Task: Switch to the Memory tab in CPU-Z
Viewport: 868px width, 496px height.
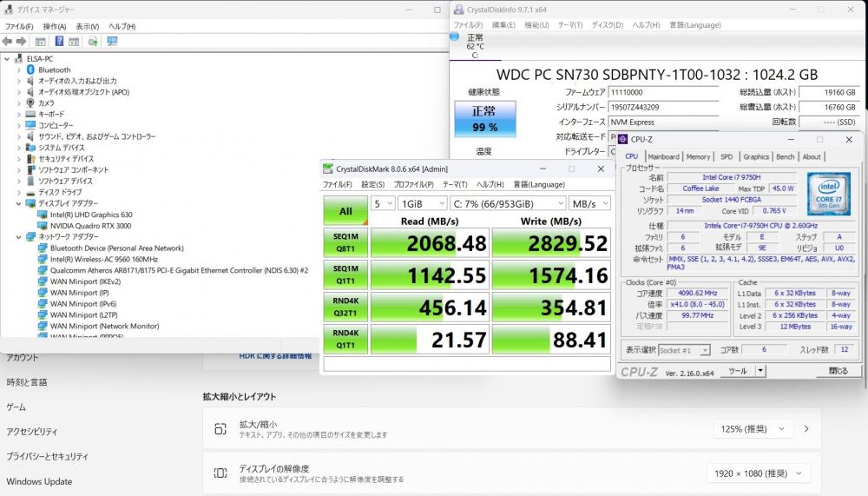Action: tap(698, 157)
